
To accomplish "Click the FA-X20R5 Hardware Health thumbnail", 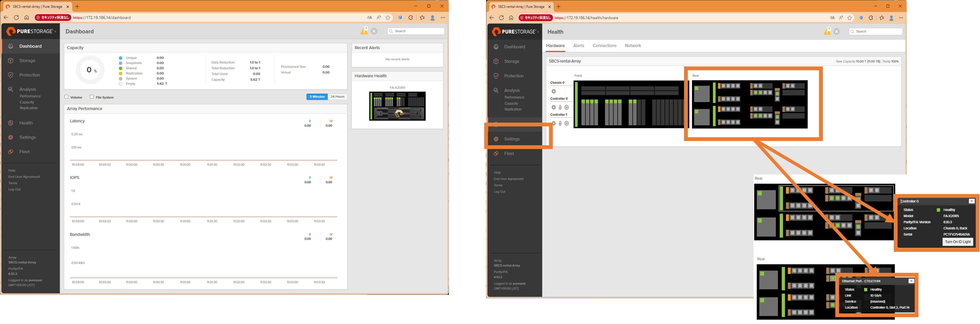I will click(397, 106).
